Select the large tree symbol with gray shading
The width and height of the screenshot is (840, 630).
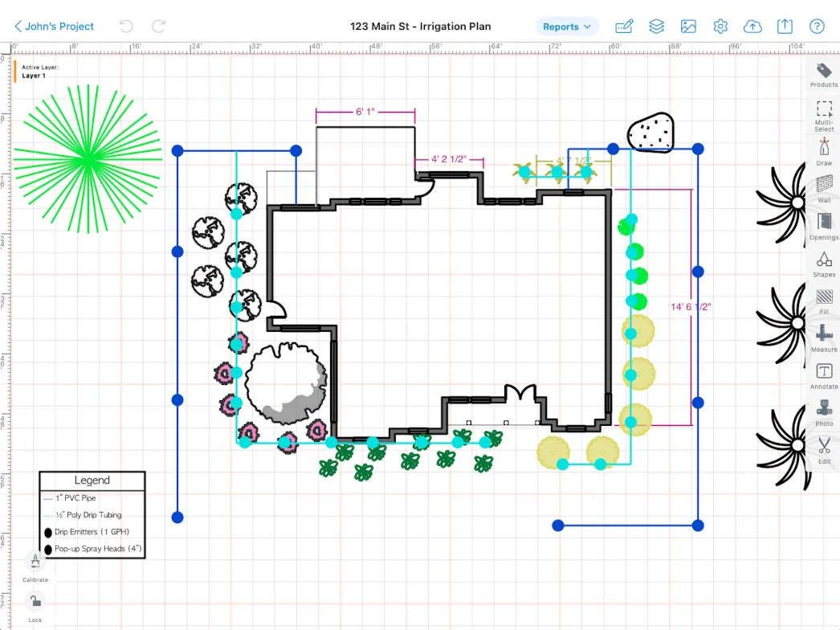click(286, 382)
